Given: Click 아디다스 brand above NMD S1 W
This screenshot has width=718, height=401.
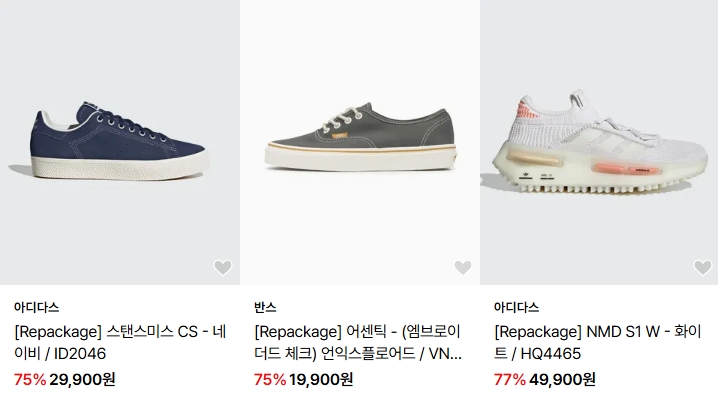Looking at the screenshot, I should 517,307.
